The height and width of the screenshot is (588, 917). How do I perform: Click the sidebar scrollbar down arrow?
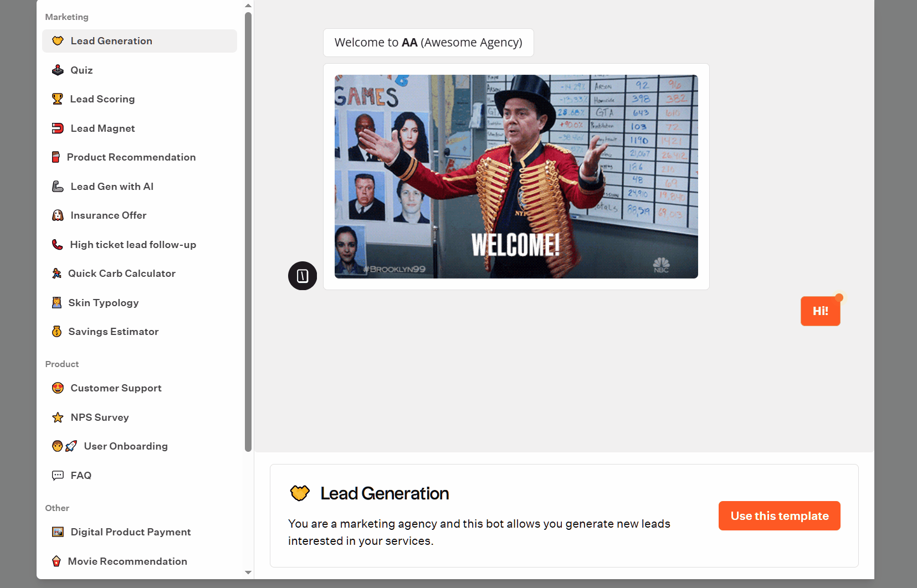point(248,572)
